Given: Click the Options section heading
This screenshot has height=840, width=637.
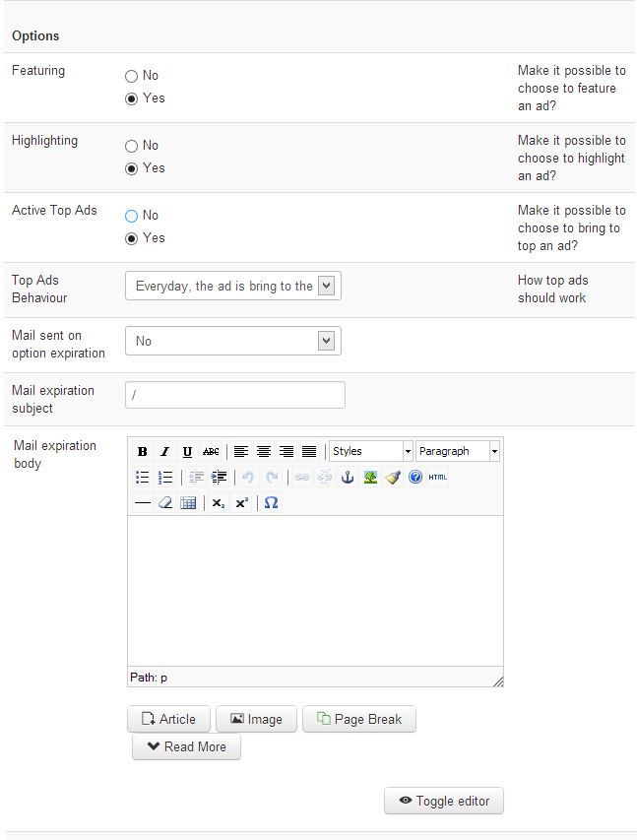Looking at the screenshot, I should (x=35, y=35).
